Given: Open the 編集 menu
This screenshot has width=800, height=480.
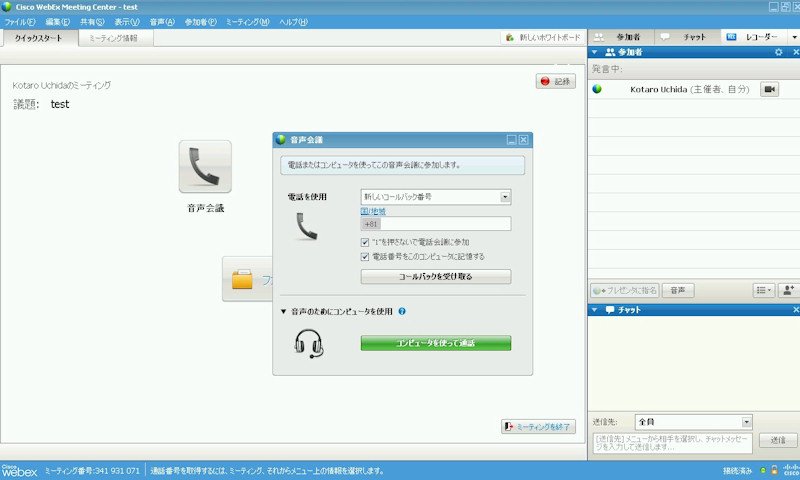Looking at the screenshot, I should [57, 22].
